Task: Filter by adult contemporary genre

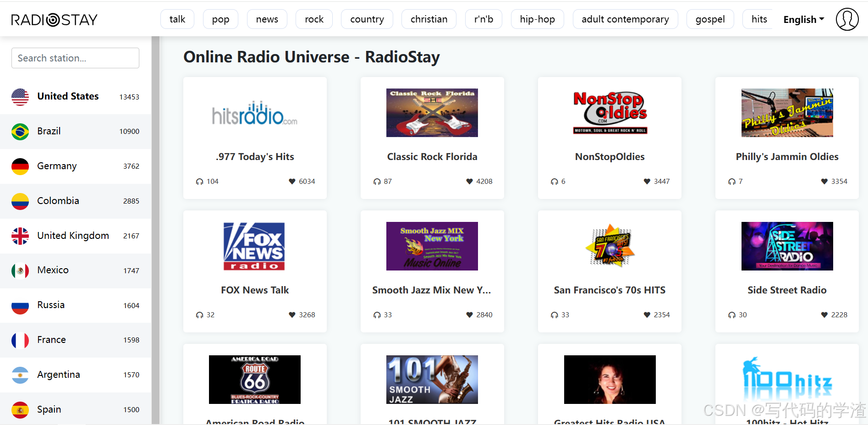Action: (625, 19)
